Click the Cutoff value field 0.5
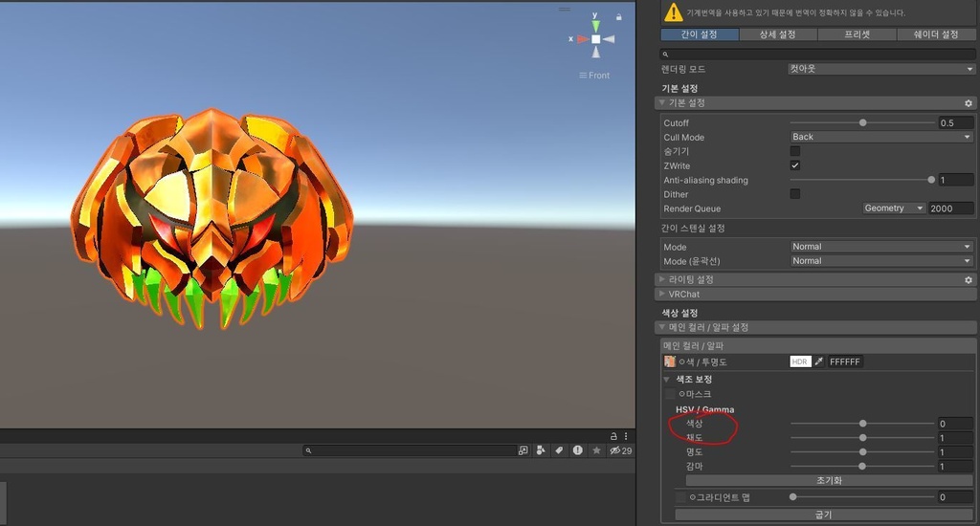 pos(956,123)
